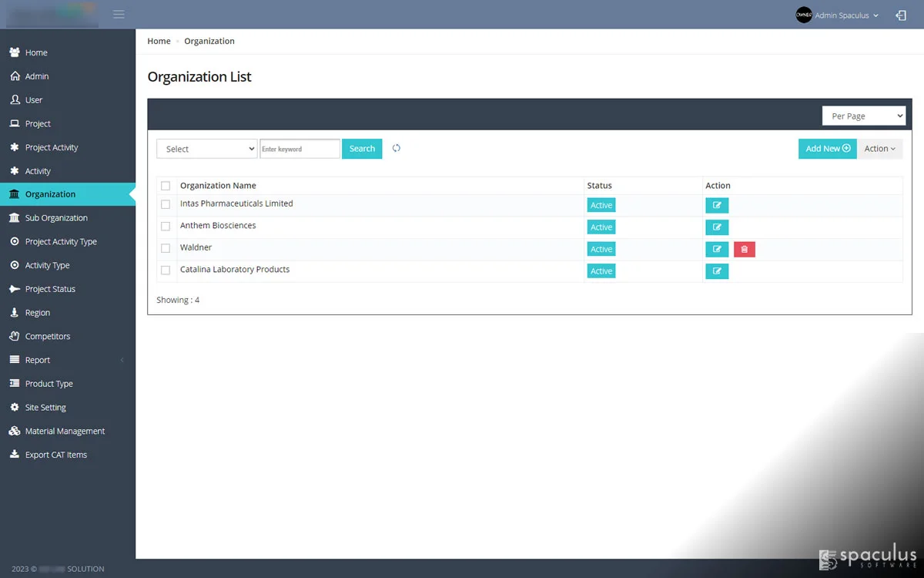The width and height of the screenshot is (924, 578).
Task: Go to Project Activity in sidebar
Action: point(52,147)
